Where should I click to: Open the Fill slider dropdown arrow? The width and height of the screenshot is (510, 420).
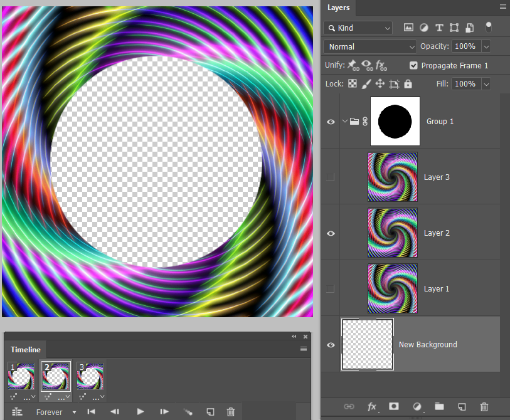coord(486,84)
